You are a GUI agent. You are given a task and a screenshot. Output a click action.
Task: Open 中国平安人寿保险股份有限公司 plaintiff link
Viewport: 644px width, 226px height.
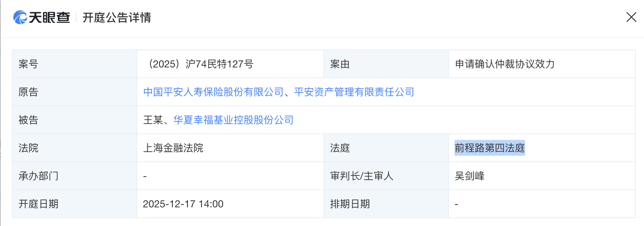pyautogui.click(x=213, y=92)
